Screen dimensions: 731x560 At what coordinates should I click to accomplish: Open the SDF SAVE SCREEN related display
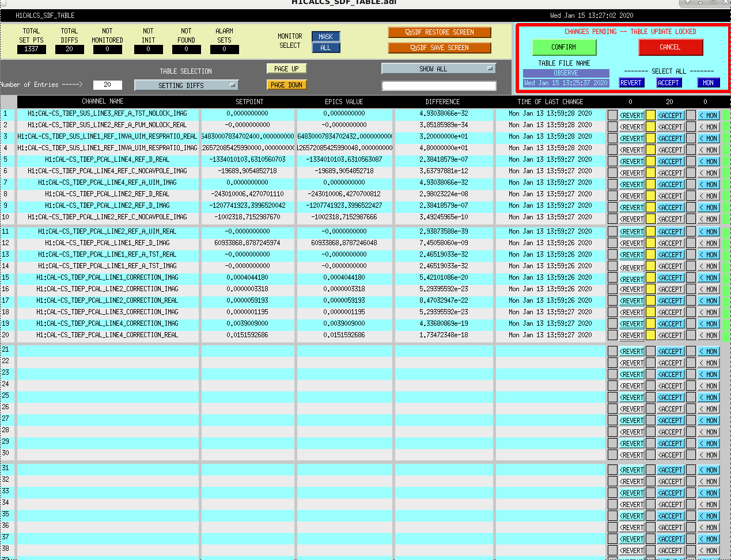440,48
